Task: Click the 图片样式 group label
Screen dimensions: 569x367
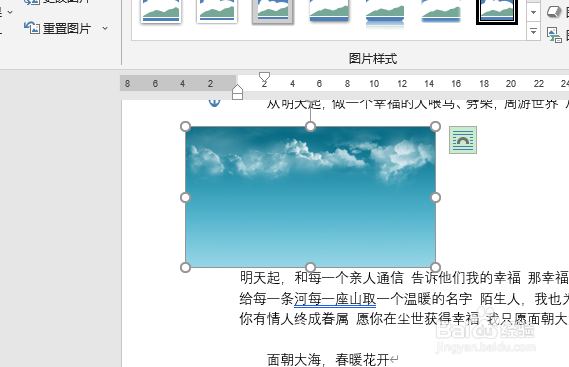Action: tap(373, 58)
